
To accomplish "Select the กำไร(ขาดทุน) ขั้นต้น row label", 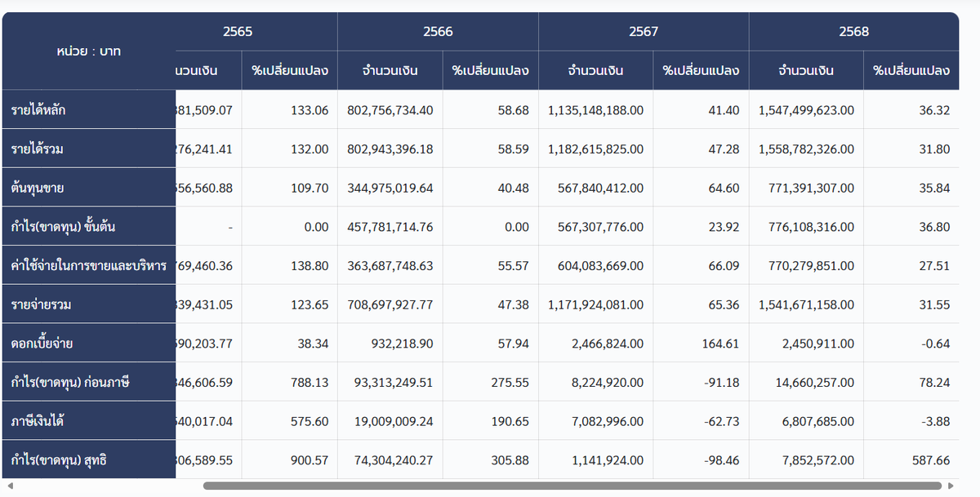I will (x=89, y=226).
